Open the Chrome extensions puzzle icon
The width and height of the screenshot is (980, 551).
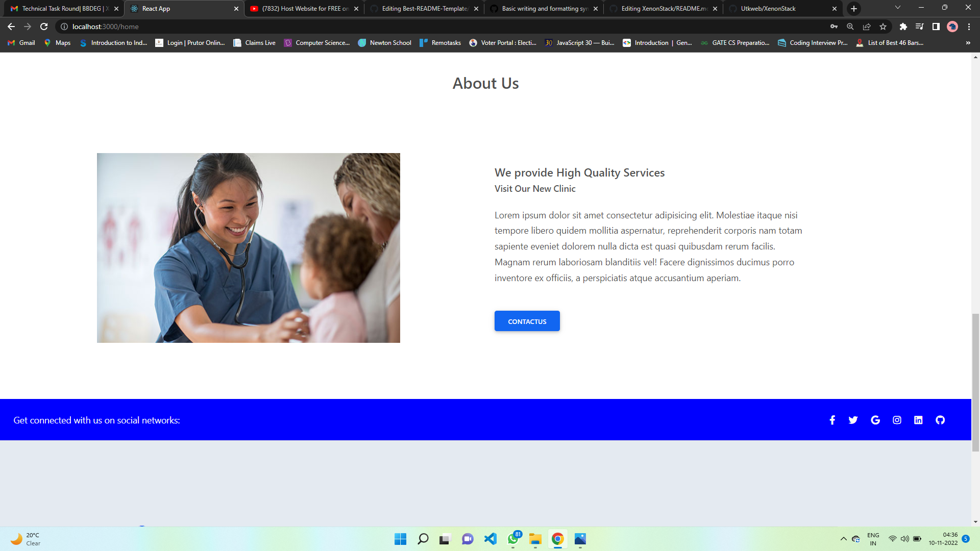pos(903,27)
